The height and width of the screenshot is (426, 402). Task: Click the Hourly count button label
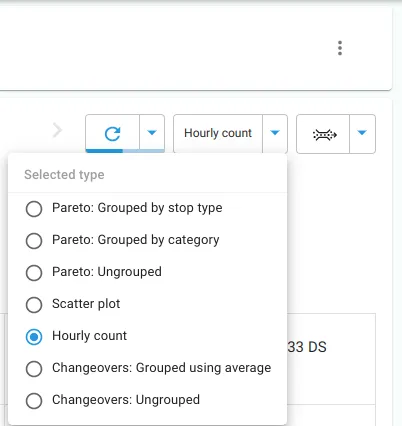pos(218,133)
